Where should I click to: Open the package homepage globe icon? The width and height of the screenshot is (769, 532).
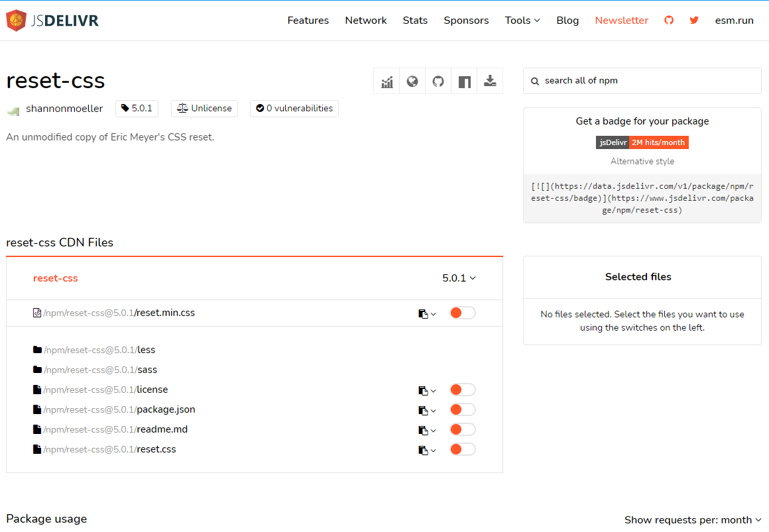point(412,81)
